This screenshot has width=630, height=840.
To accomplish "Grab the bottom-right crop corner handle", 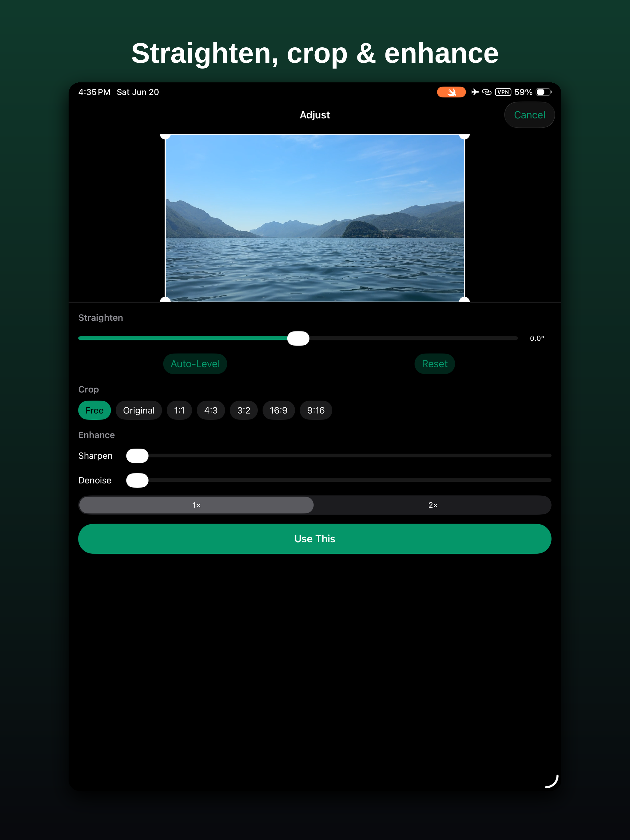I will coord(464,300).
